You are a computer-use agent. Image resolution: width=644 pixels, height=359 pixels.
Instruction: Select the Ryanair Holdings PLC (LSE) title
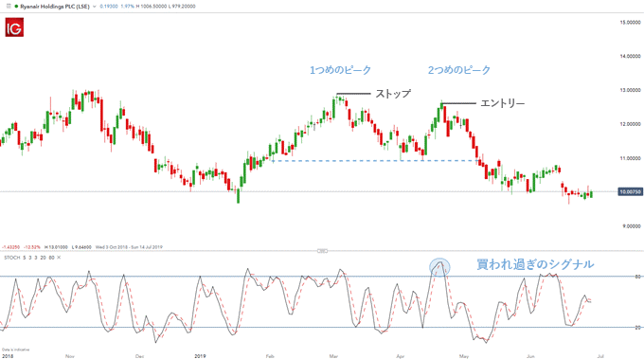pyautogui.click(x=55, y=7)
